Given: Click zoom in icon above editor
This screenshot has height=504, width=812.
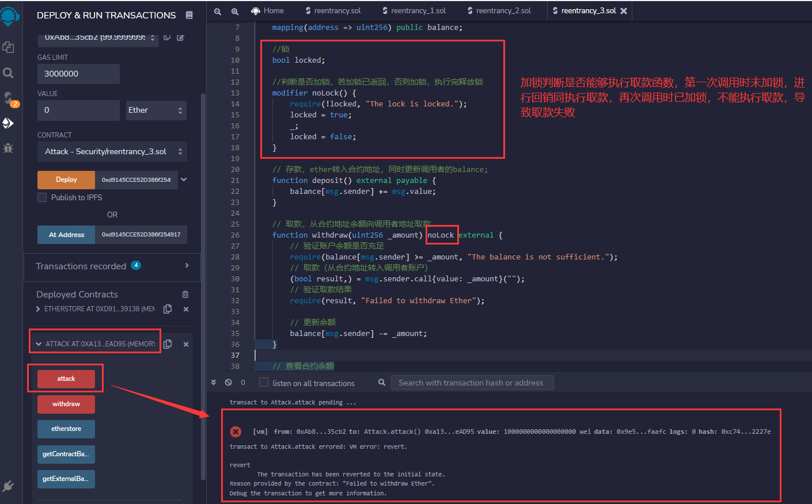Looking at the screenshot, I should click(x=235, y=11).
